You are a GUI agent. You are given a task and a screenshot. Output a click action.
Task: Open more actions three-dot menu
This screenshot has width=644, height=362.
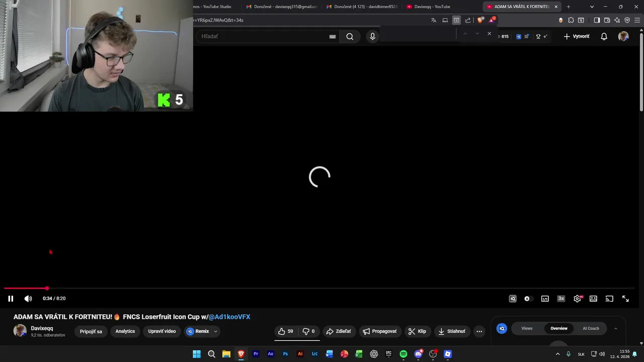tap(479, 331)
